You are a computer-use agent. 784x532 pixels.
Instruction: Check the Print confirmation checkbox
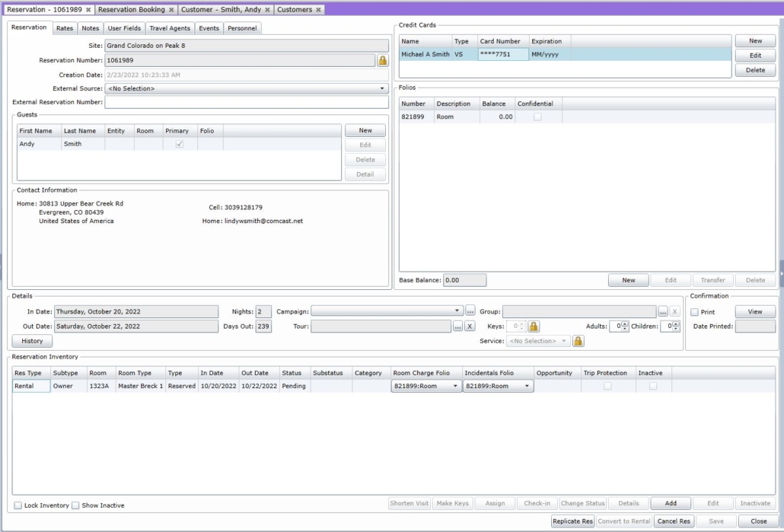tap(694, 312)
